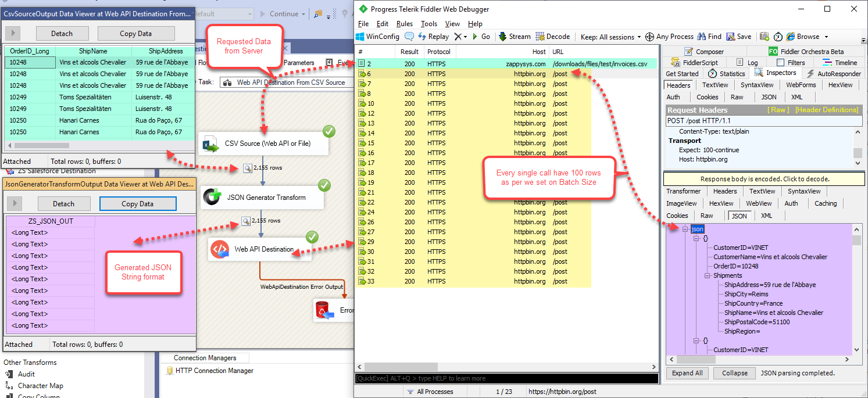Select the JSON Generator Transform component

tap(263, 198)
